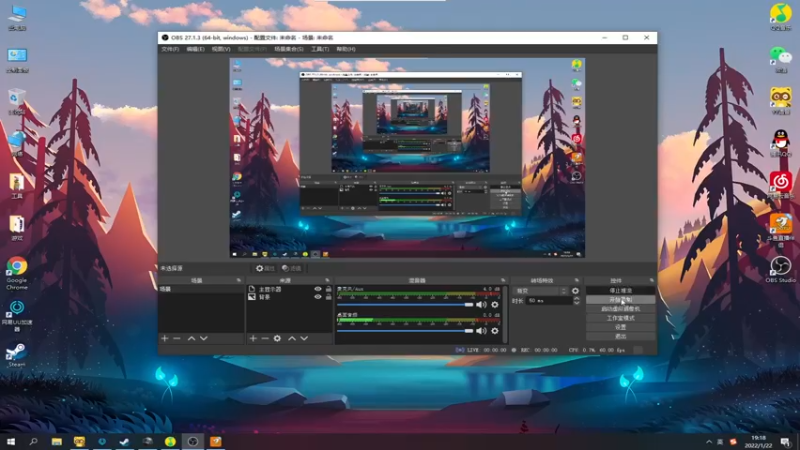Image resolution: width=800 pixels, height=450 pixels.
Task: Open the 桌面音频 audio settings gear
Action: (x=494, y=331)
